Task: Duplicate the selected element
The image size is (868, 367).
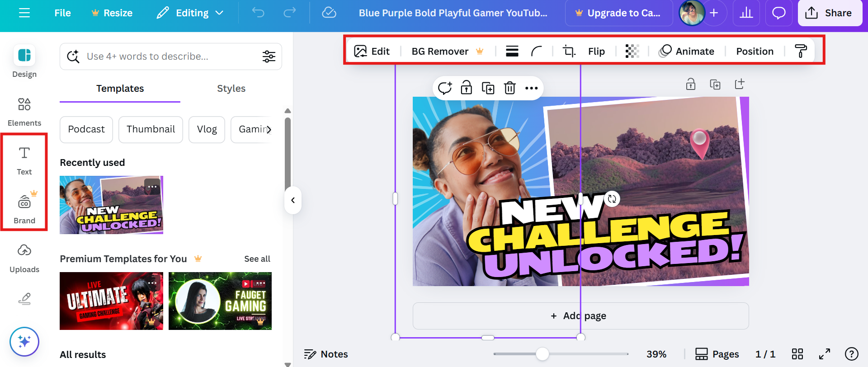Action: coord(488,88)
